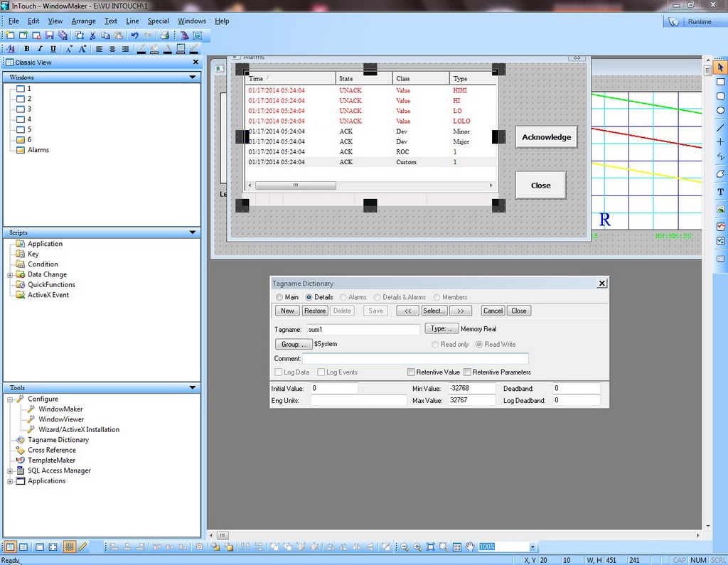Expand the Data Change scripts node
The width and height of the screenshot is (728, 565).
click(10, 275)
